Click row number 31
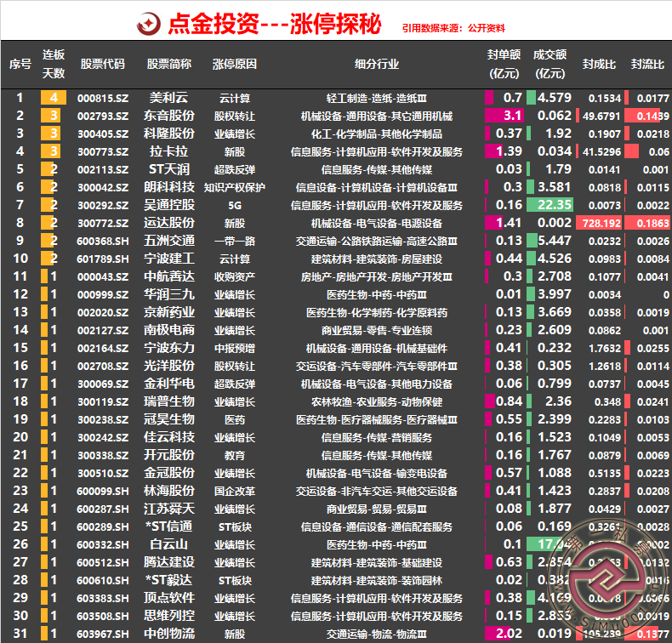The width and height of the screenshot is (672, 643). 20,634
